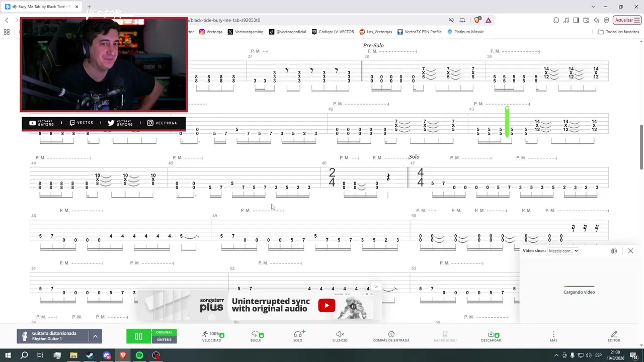Open the Windows Start menu
Image resolution: width=644 pixels, height=362 pixels.
click(8, 355)
